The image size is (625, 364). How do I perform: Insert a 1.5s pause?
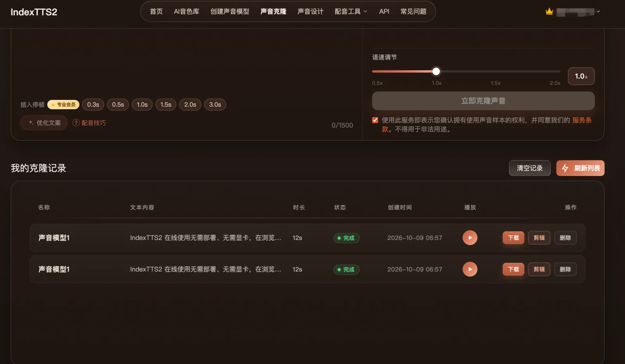[166, 105]
